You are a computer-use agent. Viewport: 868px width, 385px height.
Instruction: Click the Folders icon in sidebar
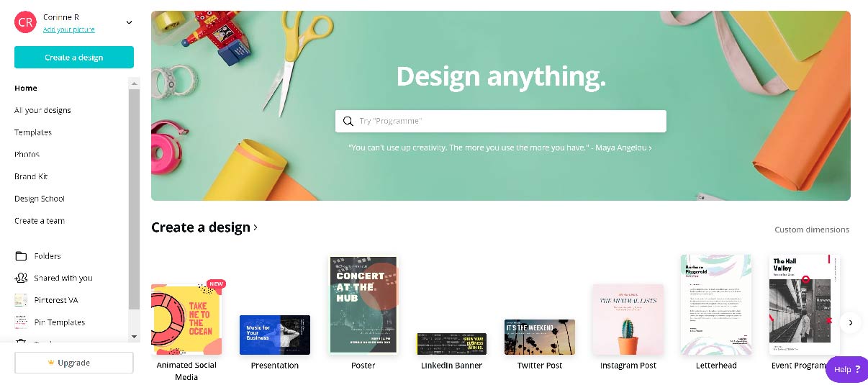pyautogui.click(x=21, y=255)
